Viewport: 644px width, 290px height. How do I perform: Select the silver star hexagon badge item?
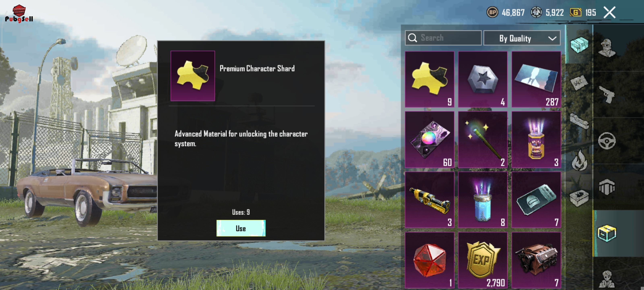(483, 79)
